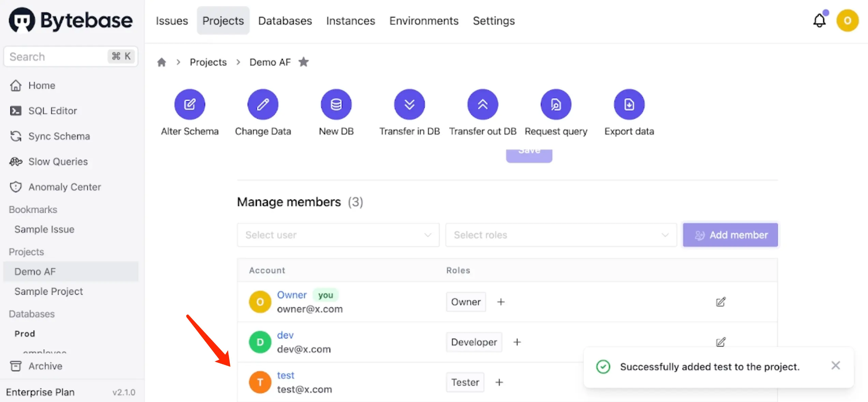This screenshot has height=402, width=868.
Task: Add a role next to Developer
Action: pos(517,342)
